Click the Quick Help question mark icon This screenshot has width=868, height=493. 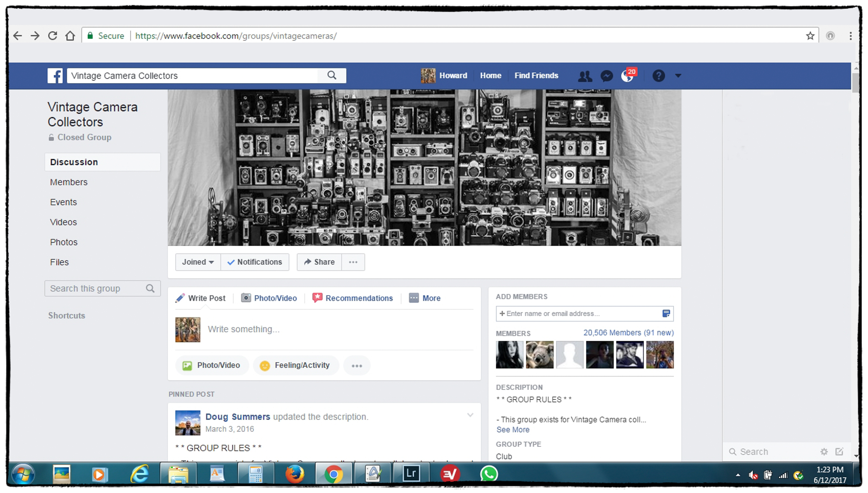pyautogui.click(x=658, y=75)
